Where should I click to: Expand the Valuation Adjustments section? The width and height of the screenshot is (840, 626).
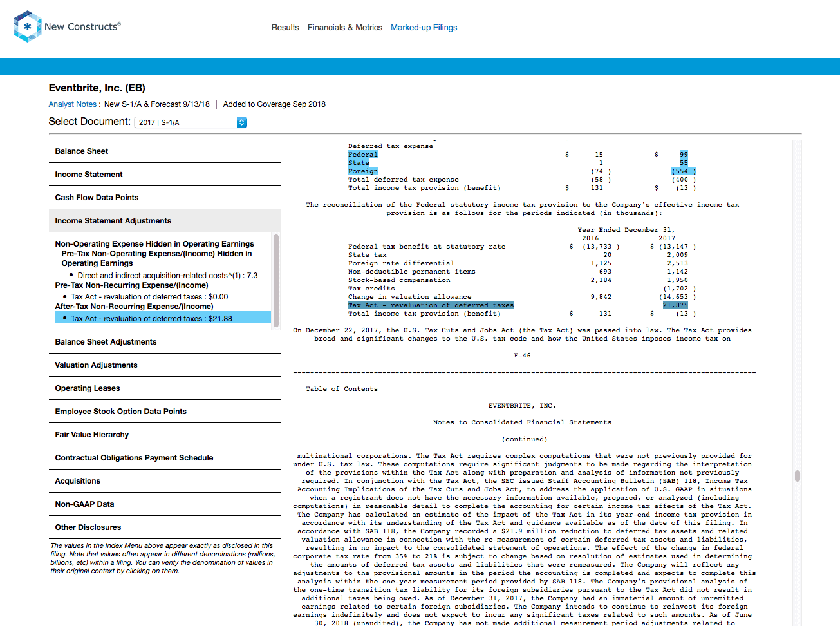coord(165,365)
